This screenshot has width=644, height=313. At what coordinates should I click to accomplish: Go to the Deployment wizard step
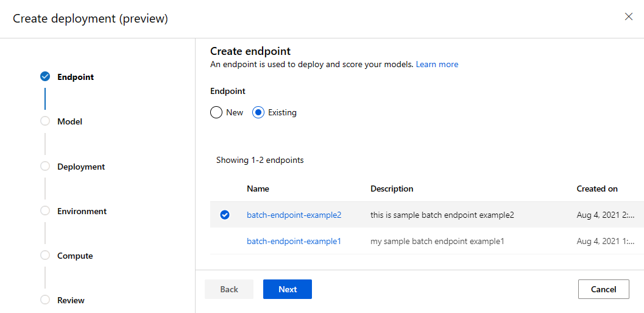(81, 167)
